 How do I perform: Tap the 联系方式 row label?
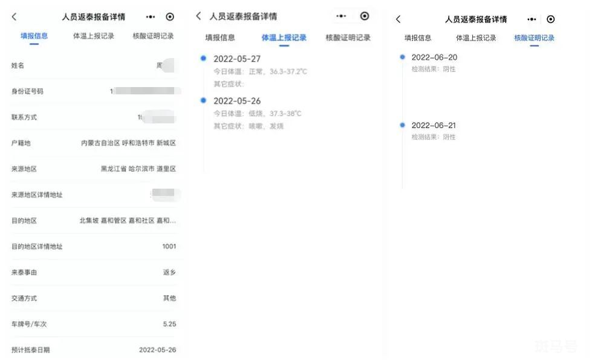point(24,117)
